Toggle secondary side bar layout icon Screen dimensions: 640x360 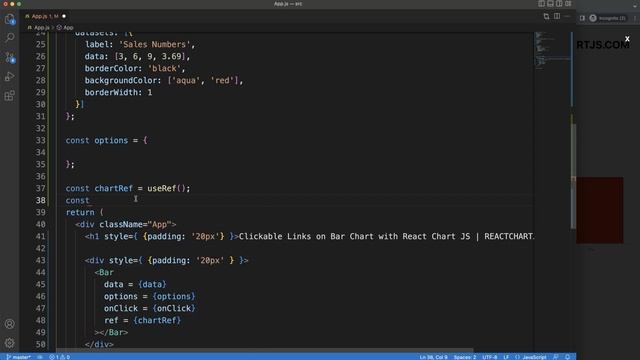559,4
